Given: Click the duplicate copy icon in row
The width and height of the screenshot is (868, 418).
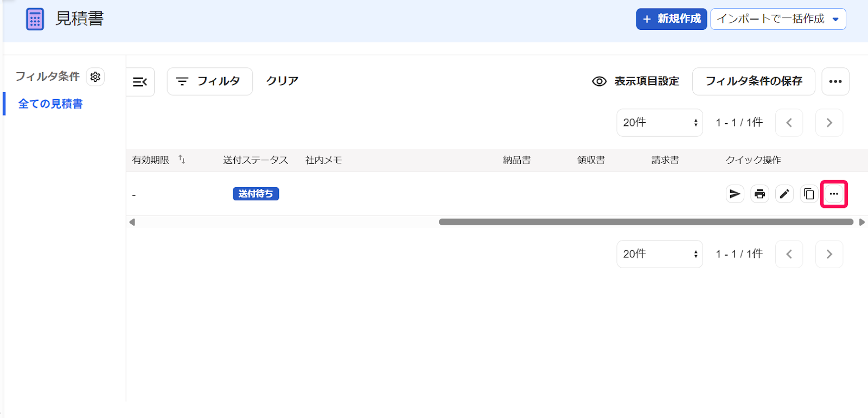Looking at the screenshot, I should point(809,194).
